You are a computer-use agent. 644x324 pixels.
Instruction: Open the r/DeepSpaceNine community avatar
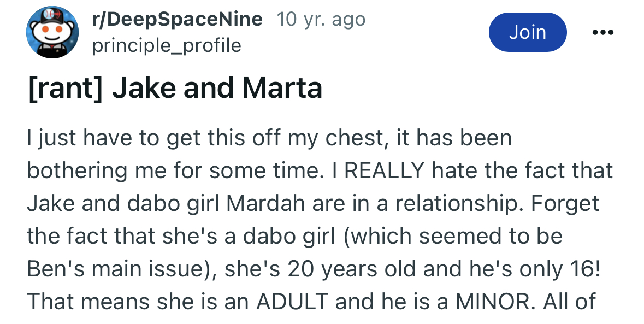tap(52, 32)
